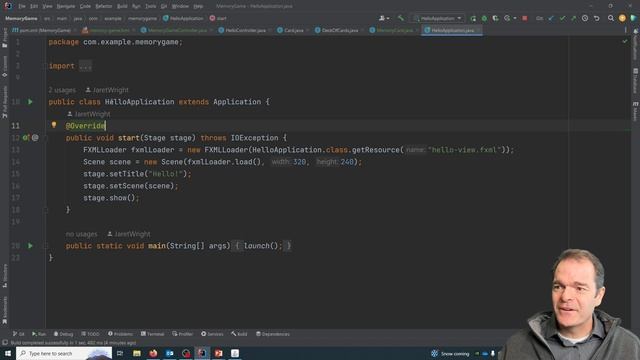The width and height of the screenshot is (640, 360).
Task: Close the HelloApplication.java tab
Action: (478, 30)
